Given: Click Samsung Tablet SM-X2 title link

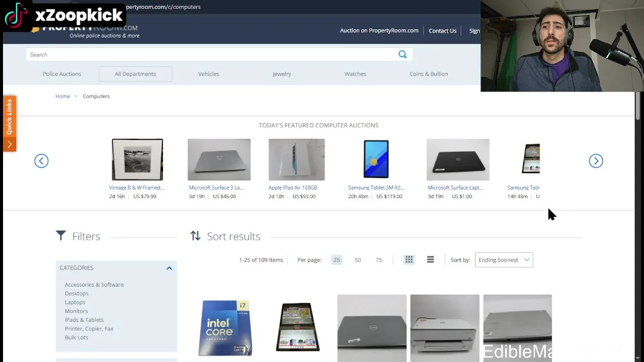Looking at the screenshot, I should coord(376,188).
